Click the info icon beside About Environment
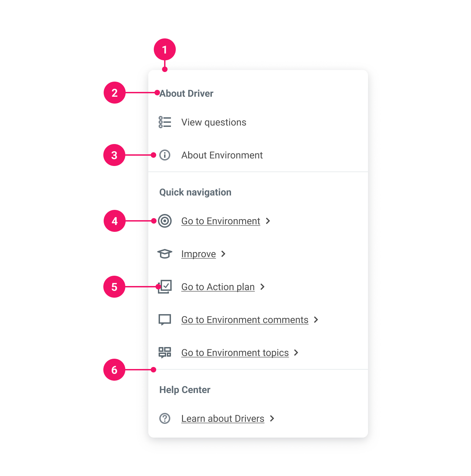The image size is (471, 476). click(x=165, y=155)
